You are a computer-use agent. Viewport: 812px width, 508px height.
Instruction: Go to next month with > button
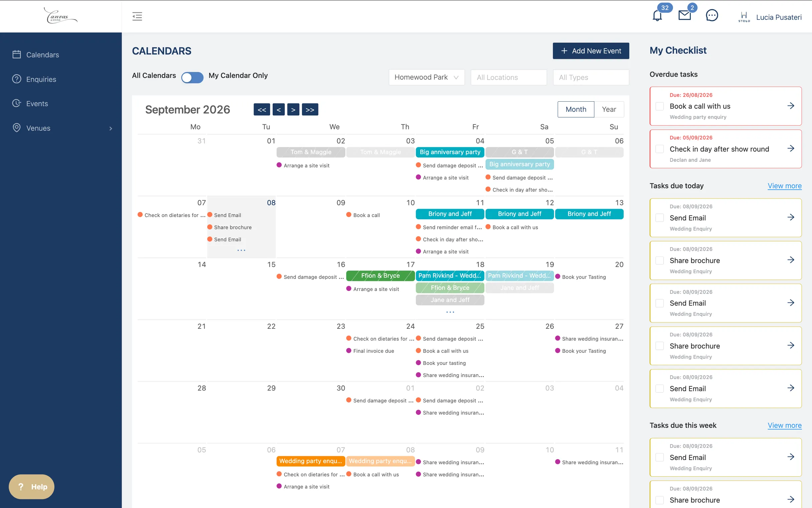tap(293, 110)
